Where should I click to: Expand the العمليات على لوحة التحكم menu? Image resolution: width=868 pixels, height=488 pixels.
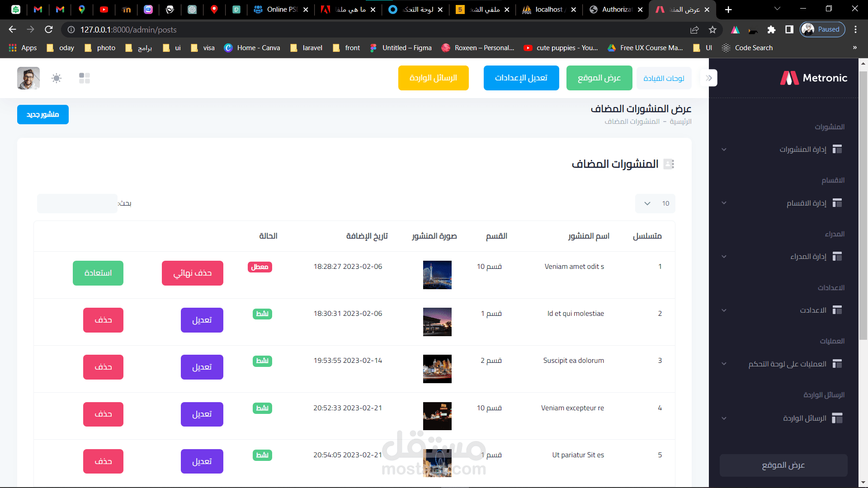[724, 364]
